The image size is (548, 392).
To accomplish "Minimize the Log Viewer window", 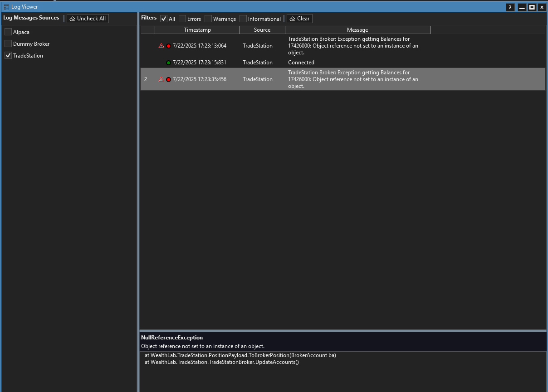I will pos(522,7).
